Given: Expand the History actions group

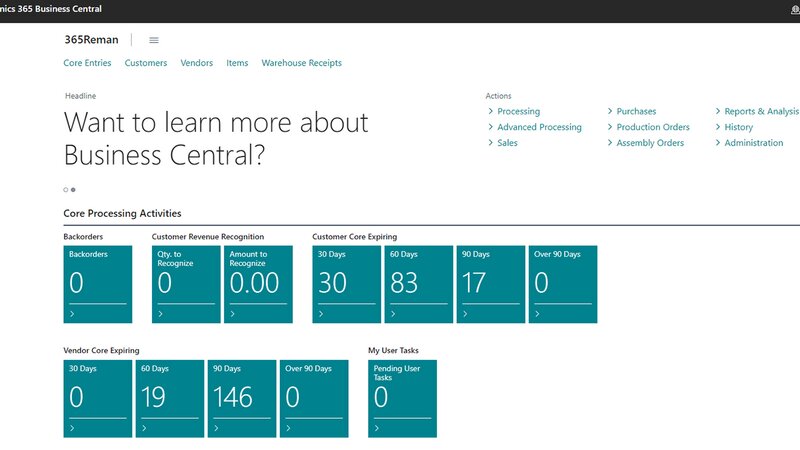Looking at the screenshot, I should click(x=734, y=127).
